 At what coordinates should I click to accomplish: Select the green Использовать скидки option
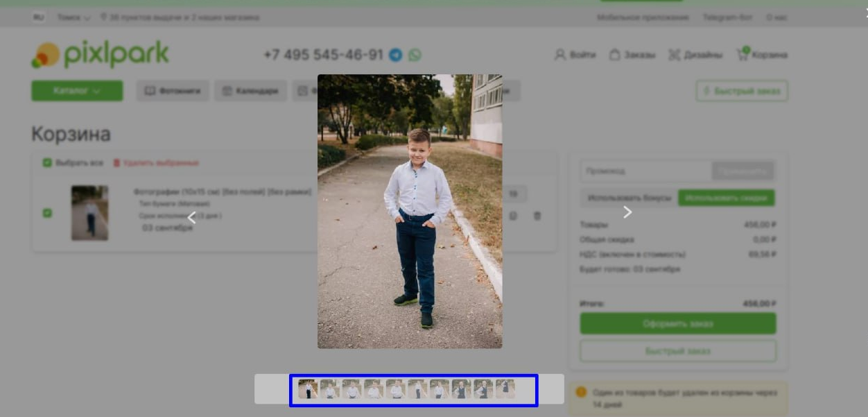(727, 198)
